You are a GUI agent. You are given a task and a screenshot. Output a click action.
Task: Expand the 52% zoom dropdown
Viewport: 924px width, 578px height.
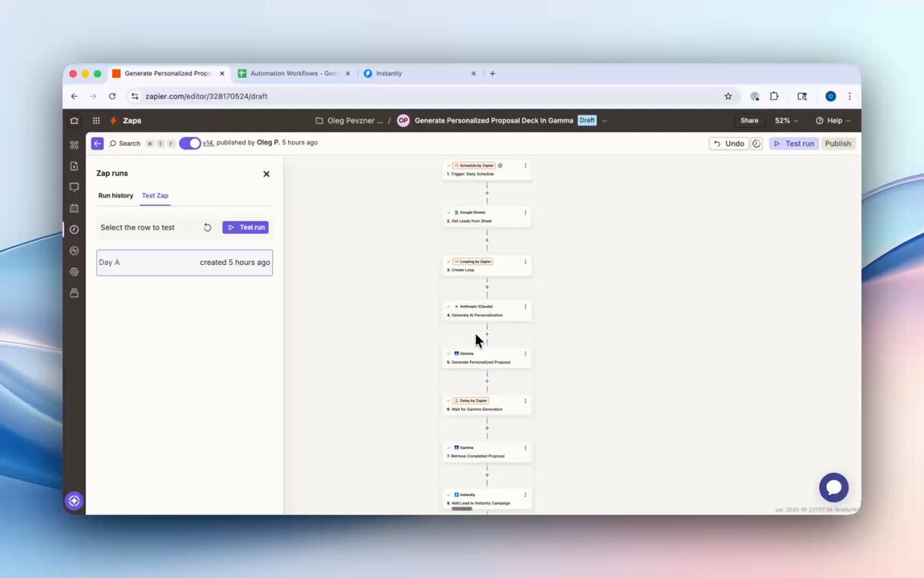(x=787, y=120)
